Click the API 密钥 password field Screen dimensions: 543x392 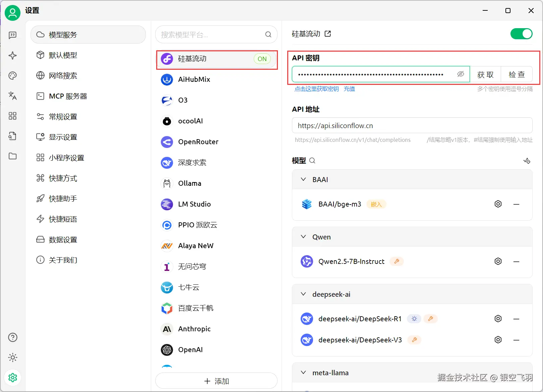coord(381,74)
